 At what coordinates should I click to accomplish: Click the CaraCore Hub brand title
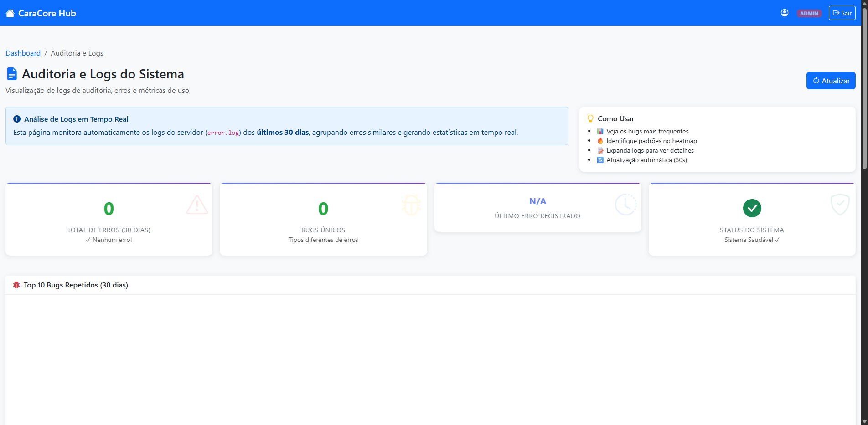(47, 13)
